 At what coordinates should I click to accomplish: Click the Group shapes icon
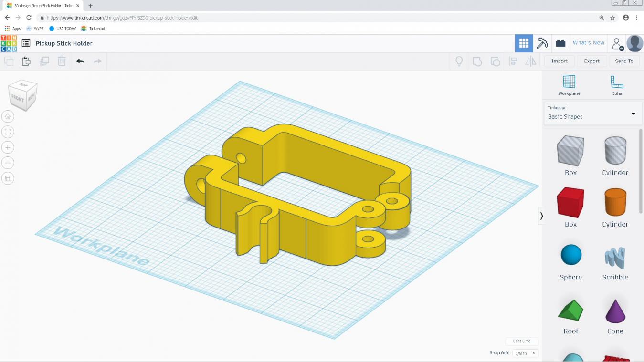point(477,61)
